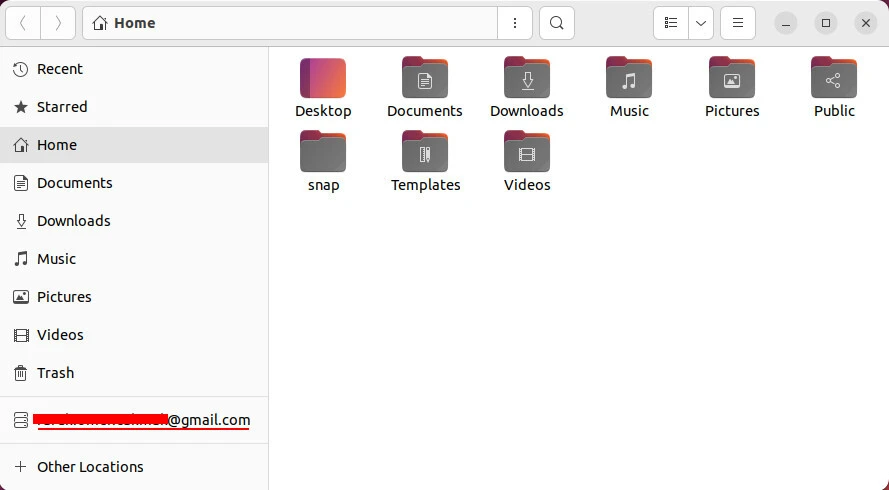Expand the view options dropdown arrow

click(701, 23)
